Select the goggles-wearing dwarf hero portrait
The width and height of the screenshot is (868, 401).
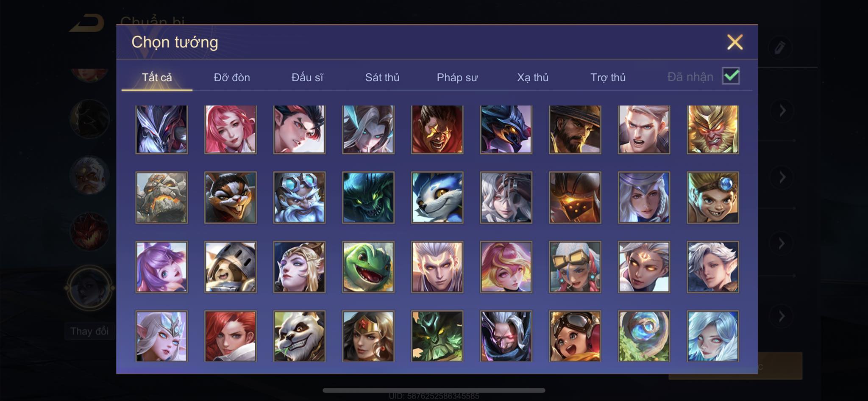point(299,197)
